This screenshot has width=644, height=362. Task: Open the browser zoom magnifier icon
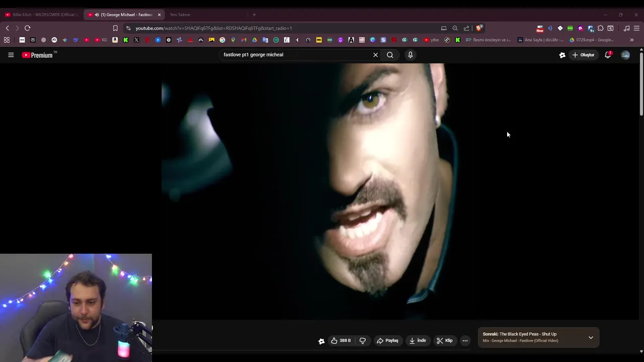click(x=455, y=28)
